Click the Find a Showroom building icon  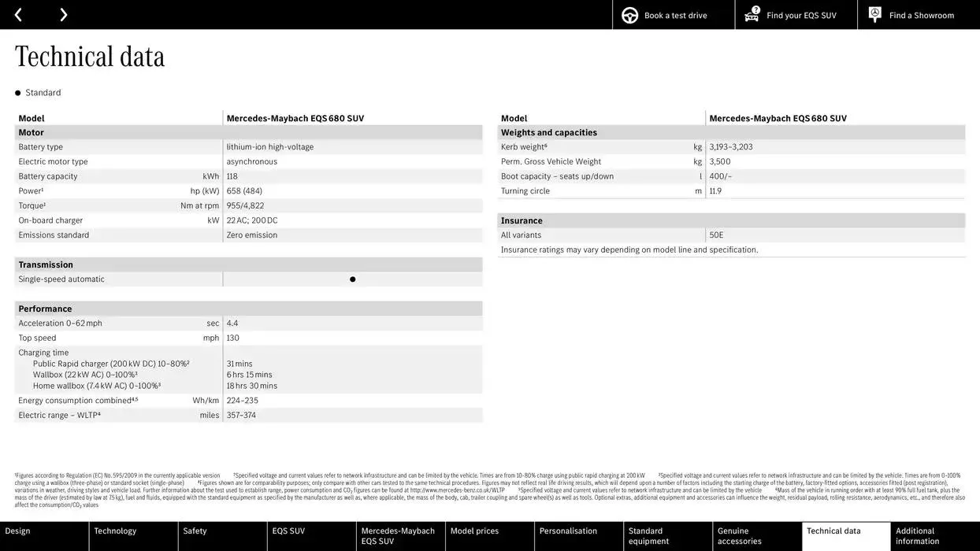click(x=874, y=13)
